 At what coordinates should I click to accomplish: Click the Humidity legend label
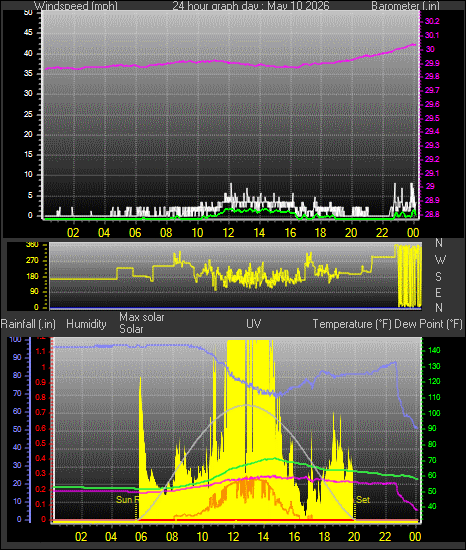86,324
